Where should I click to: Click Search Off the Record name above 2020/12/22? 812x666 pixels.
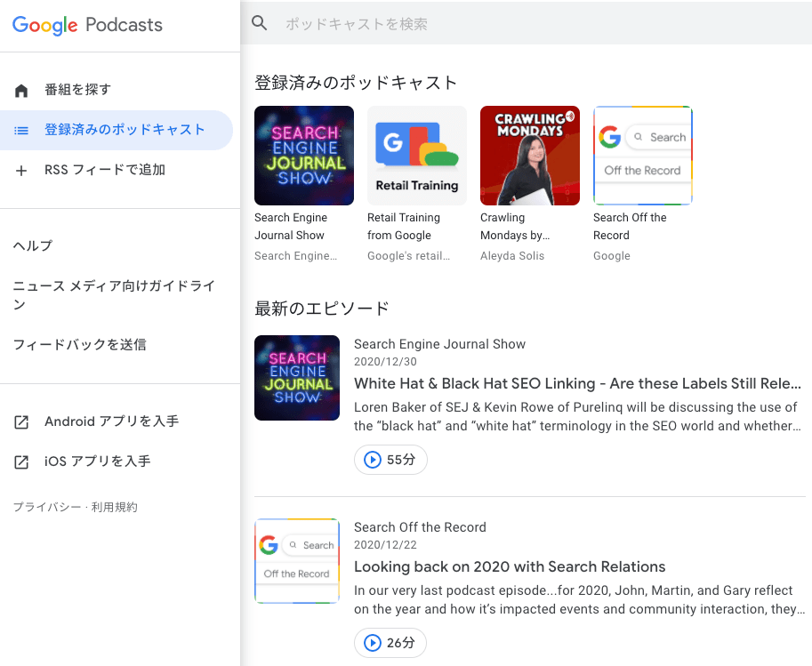(420, 527)
